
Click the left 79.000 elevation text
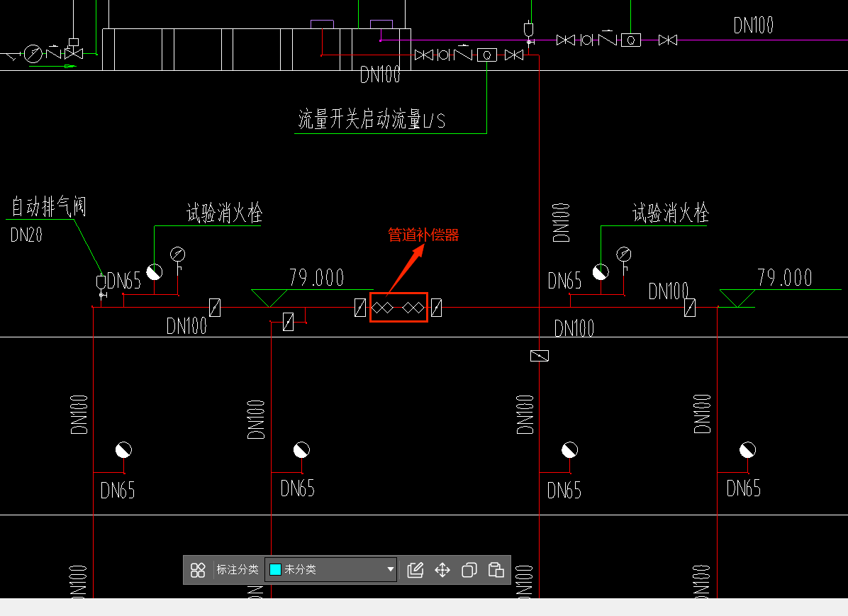coord(316,277)
